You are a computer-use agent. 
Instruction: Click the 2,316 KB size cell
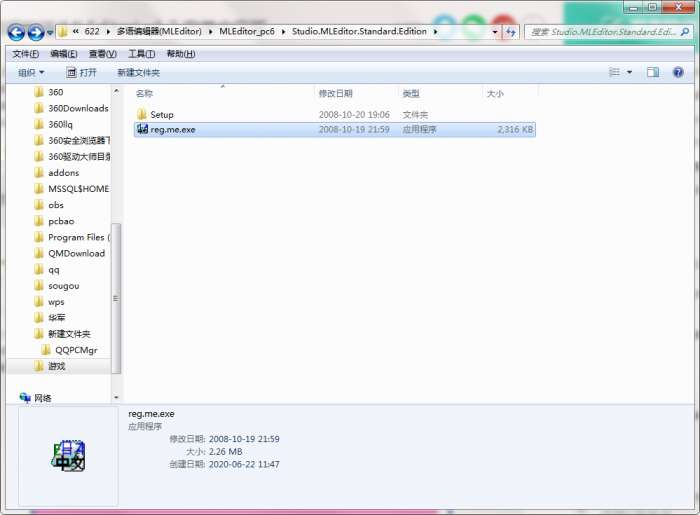tap(515, 129)
